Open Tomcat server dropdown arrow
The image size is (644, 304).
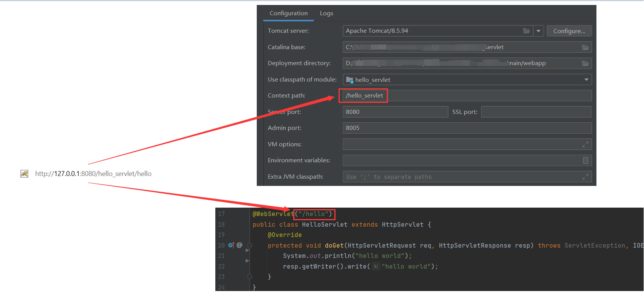click(x=538, y=31)
